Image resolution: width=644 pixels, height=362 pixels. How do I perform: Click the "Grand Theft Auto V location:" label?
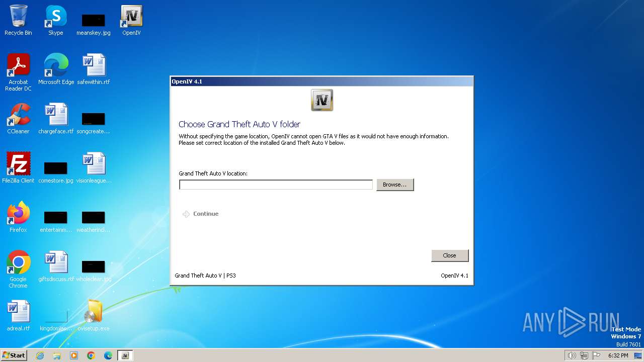click(x=213, y=173)
